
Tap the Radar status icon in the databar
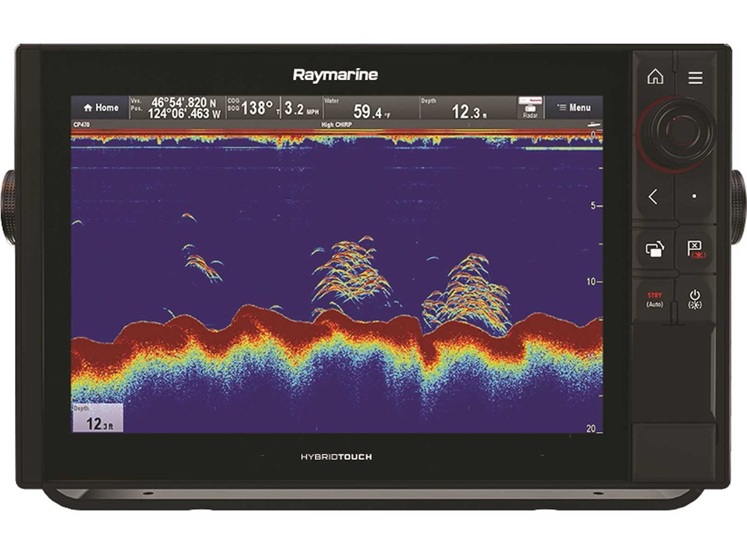click(530, 108)
